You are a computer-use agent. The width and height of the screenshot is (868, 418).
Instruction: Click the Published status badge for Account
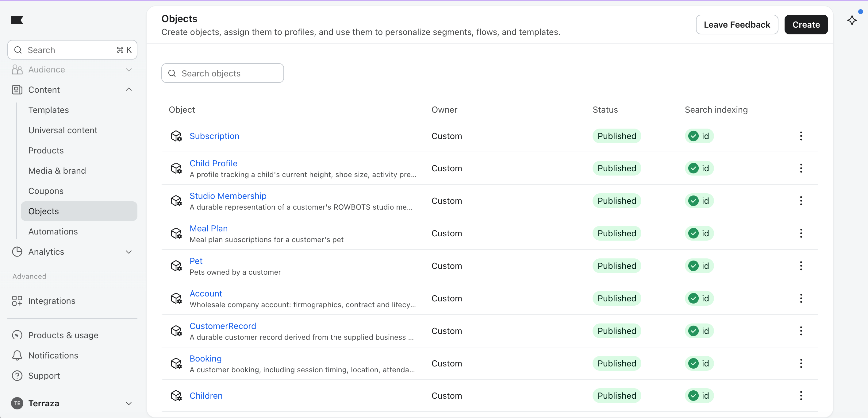coord(616,298)
